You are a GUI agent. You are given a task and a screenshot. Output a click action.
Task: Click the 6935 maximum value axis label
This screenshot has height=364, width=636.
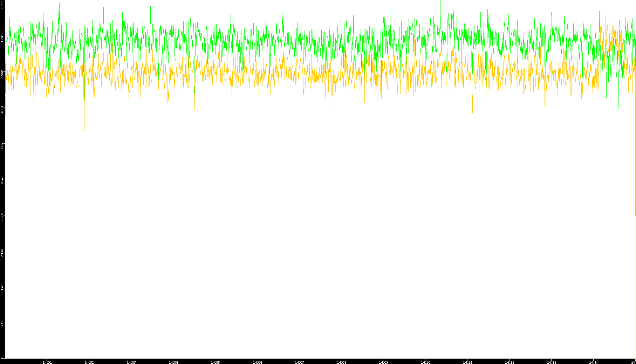click(x=2, y=5)
